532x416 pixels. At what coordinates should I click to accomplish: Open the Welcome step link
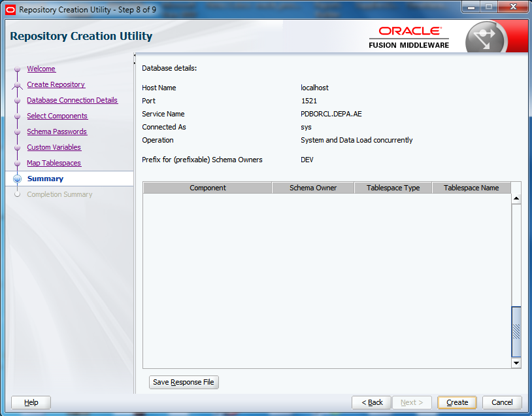41,69
